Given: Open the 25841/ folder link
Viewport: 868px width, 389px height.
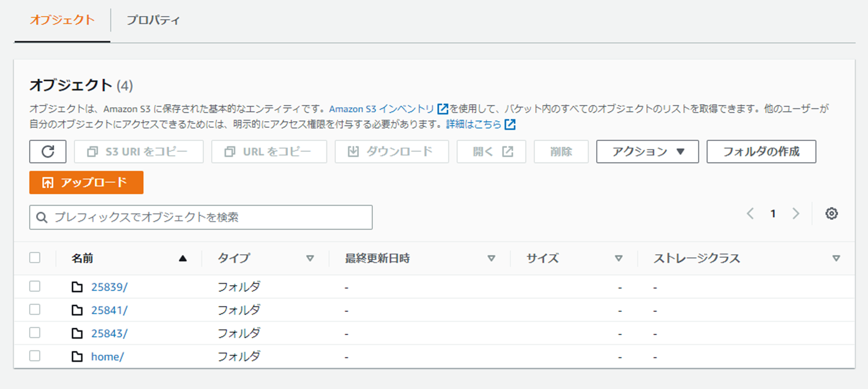Looking at the screenshot, I should pos(110,310).
